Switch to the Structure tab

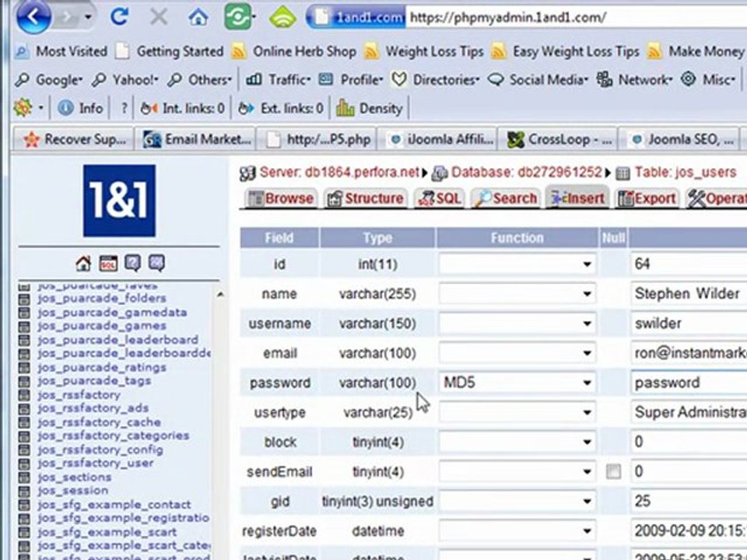coord(366,198)
